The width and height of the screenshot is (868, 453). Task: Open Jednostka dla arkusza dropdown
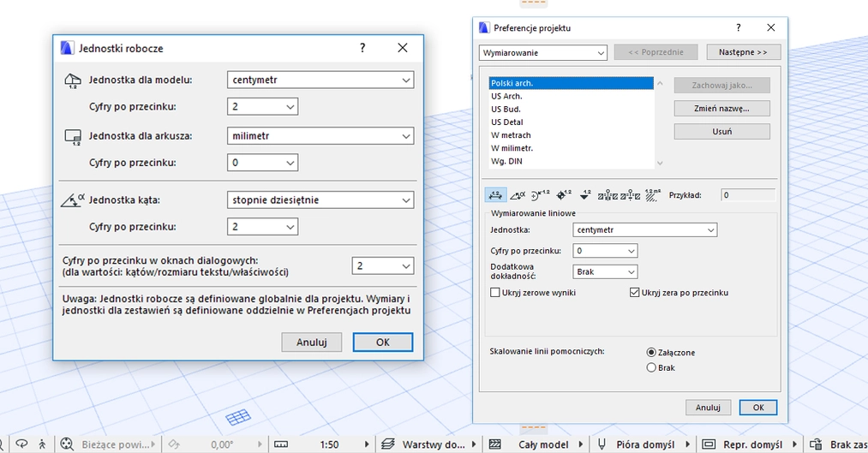coord(320,135)
